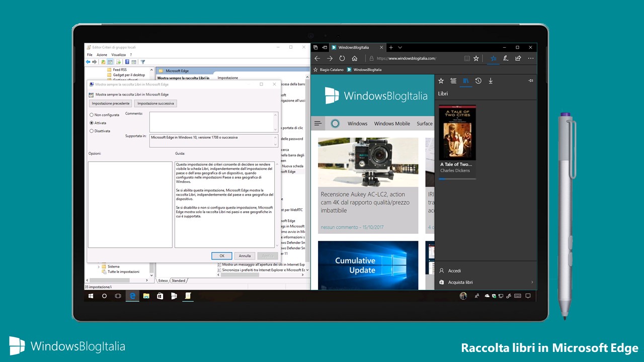Click the help icon in Group Policy toolbar
Image resolution: width=644 pixels, height=362 pixels.
(x=127, y=62)
